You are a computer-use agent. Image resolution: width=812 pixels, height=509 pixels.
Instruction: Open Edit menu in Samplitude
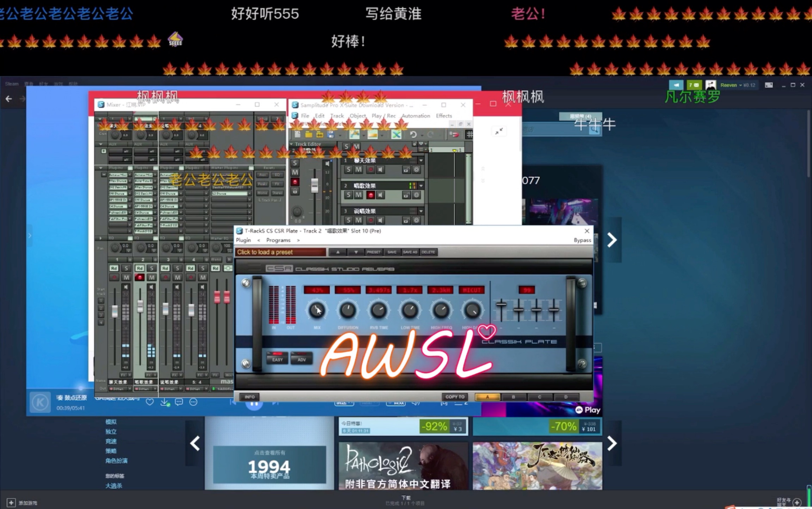[320, 116]
